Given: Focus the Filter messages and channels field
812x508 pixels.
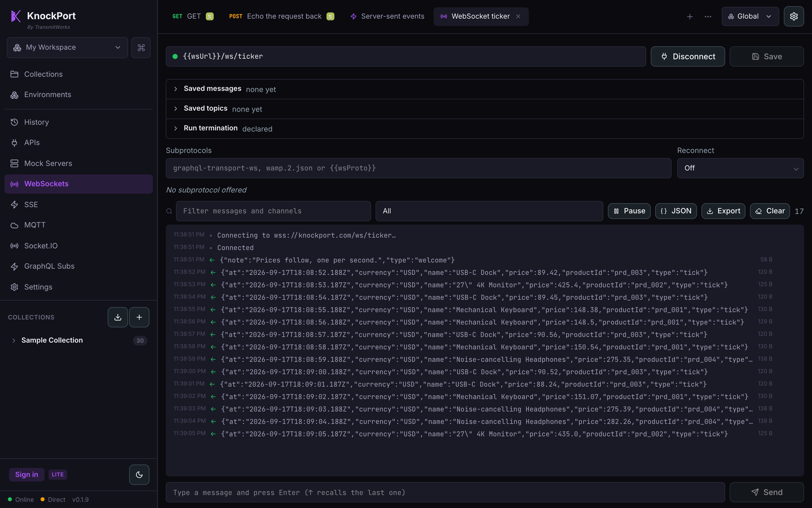Looking at the screenshot, I should tap(273, 211).
